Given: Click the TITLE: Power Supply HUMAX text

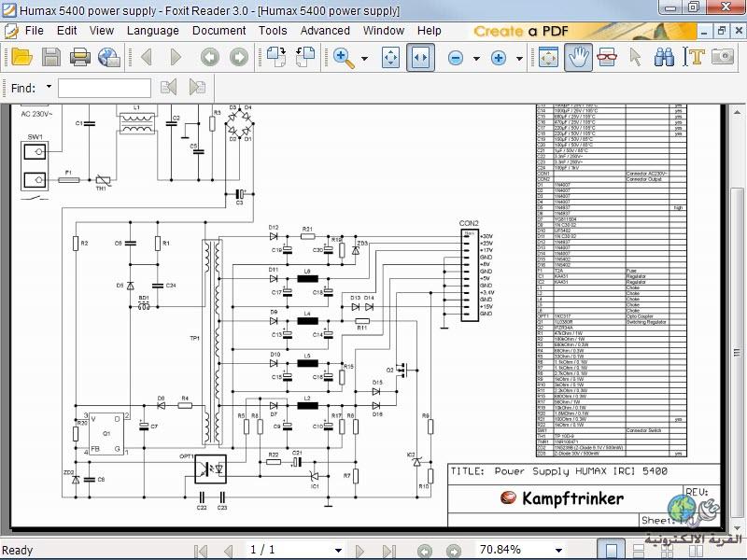Looking at the screenshot, I should [x=558, y=471].
